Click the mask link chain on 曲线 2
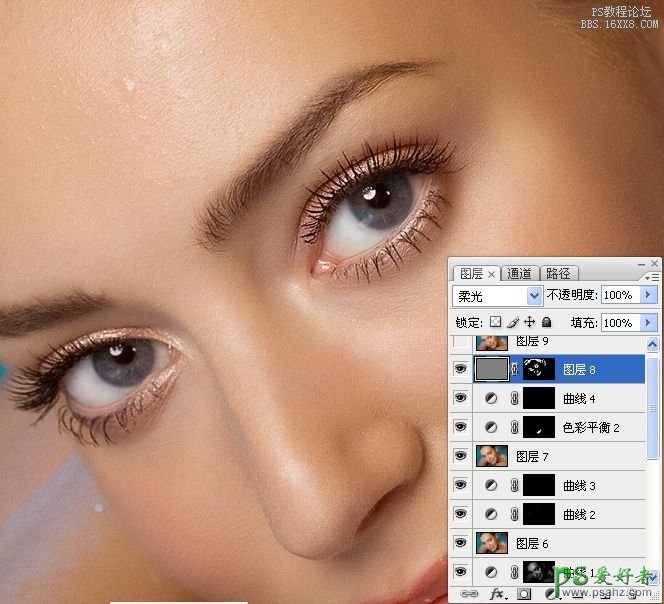Viewport: 664px width, 604px height. 515,514
